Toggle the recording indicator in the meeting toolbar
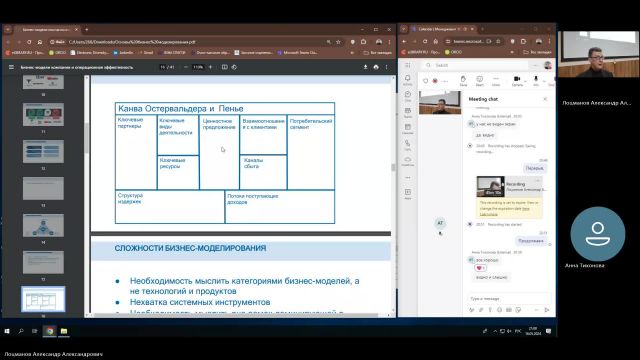Viewport: 640px width, 360px height. pyautogui.click(x=435, y=81)
